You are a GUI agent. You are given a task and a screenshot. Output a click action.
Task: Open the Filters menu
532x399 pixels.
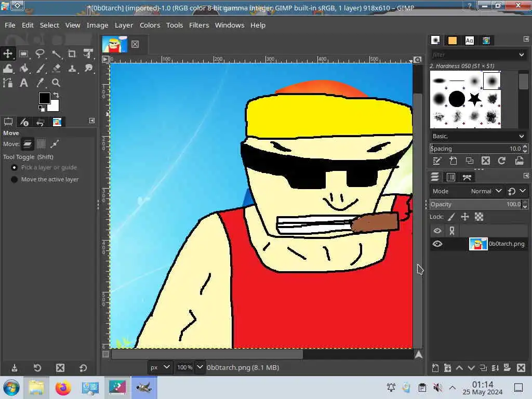(x=198, y=25)
